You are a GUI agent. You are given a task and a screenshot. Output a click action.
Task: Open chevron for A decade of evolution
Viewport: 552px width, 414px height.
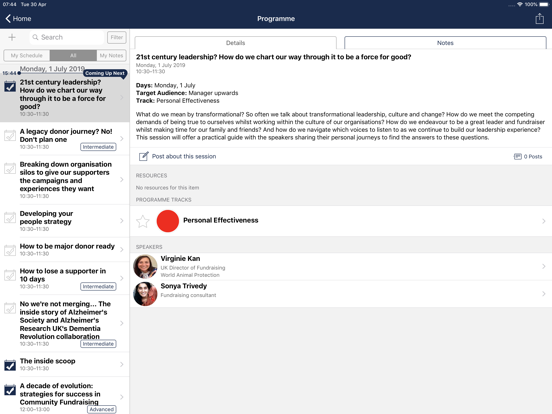[122, 397]
